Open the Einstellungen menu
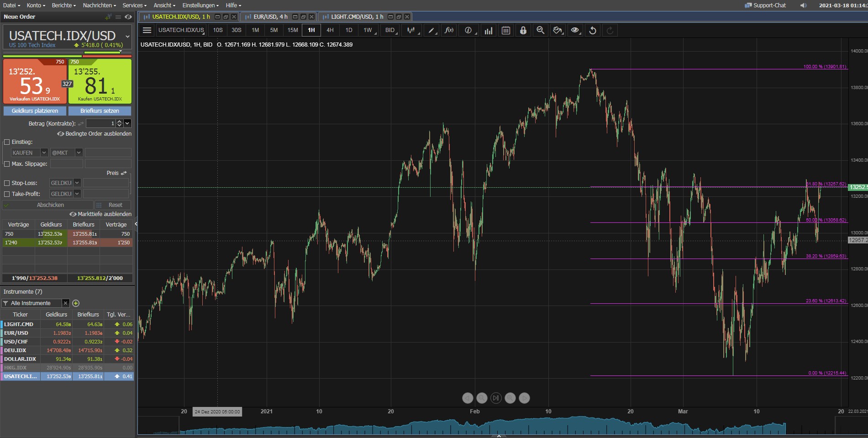 pyautogui.click(x=200, y=5)
